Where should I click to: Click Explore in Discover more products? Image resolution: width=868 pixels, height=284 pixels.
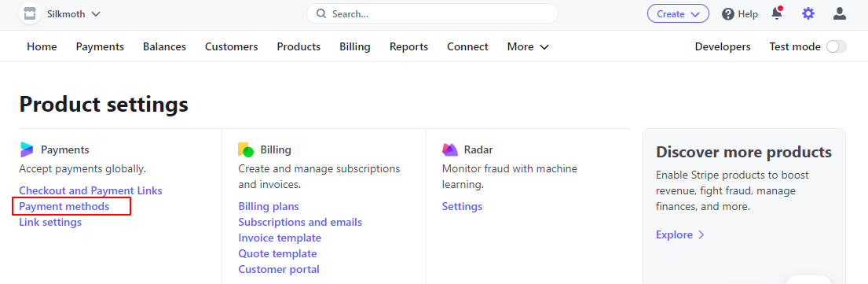680,234
